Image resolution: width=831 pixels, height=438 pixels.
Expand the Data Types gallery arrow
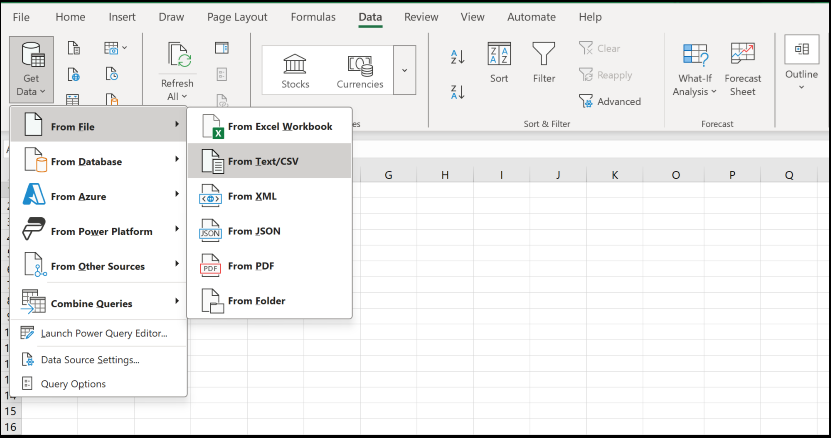click(404, 70)
